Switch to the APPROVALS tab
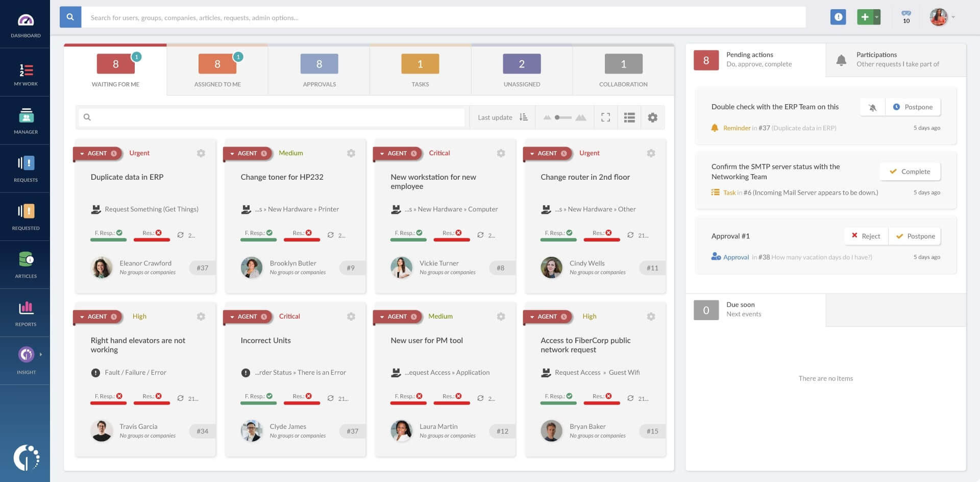Viewport: 980px width, 482px height. click(x=318, y=70)
